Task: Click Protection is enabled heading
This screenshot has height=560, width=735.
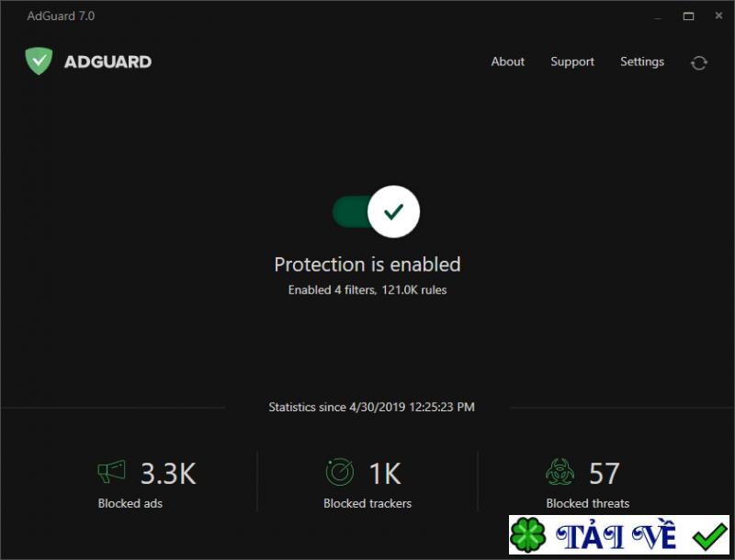Action: 367,264
